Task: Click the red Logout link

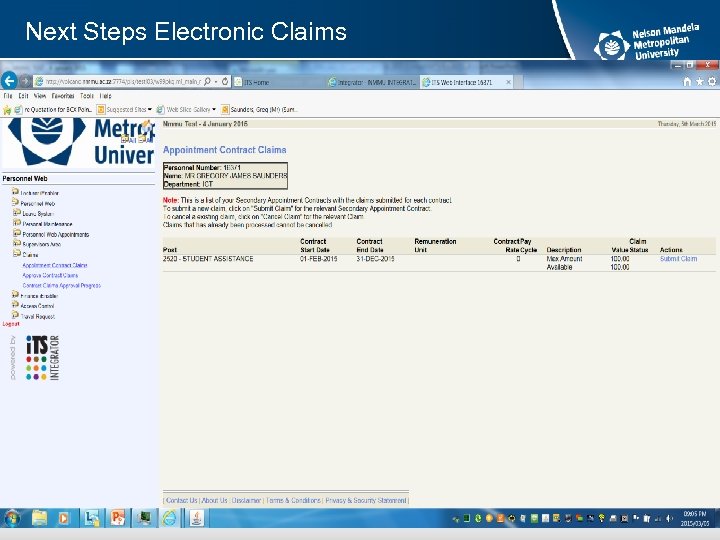Action: coord(11,324)
